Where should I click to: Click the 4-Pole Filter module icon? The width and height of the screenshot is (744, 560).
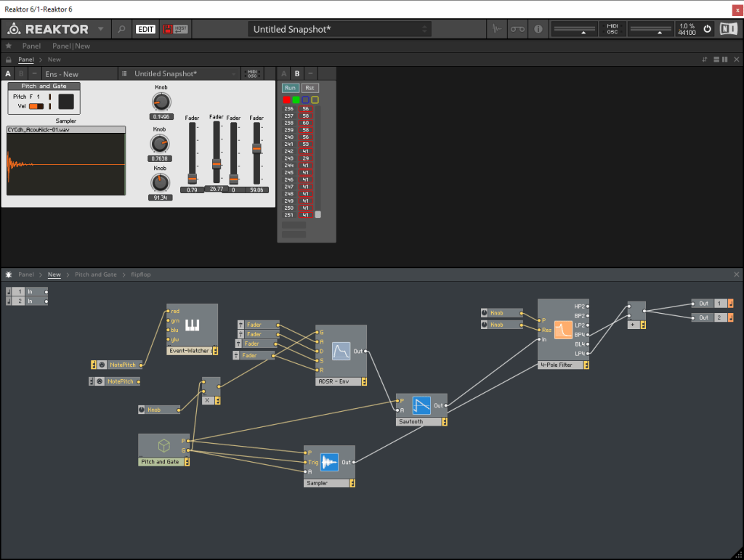564,331
